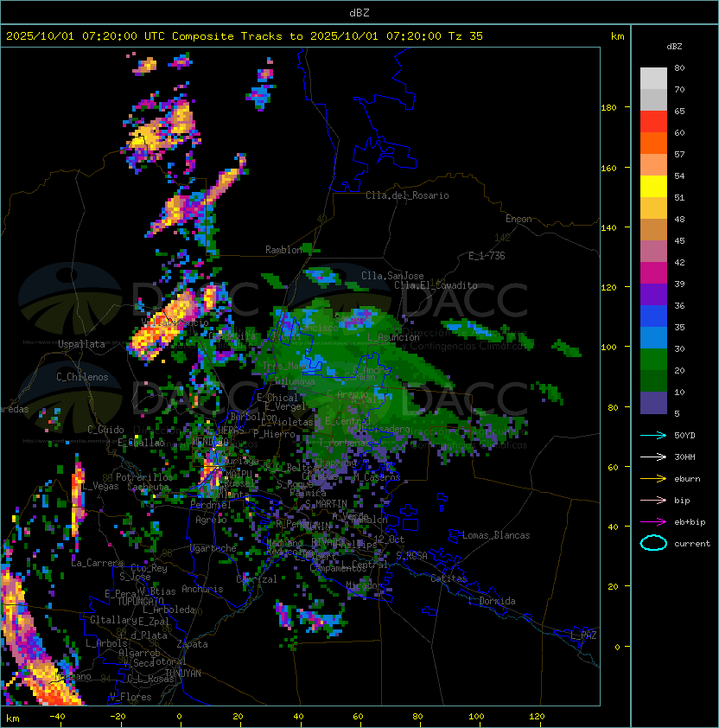
Task: Click the yellow eburn arrow legend icon
Action: 653,479
